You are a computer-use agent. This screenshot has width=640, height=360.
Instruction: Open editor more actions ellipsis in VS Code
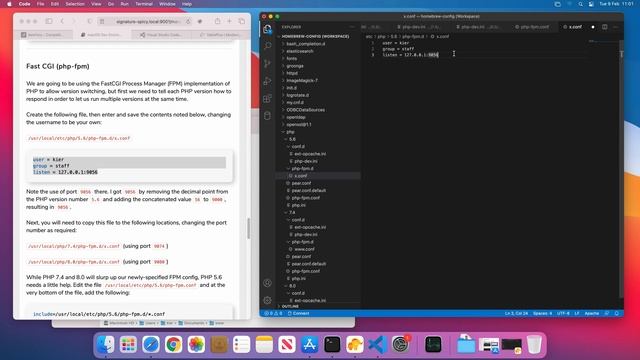[616, 27]
